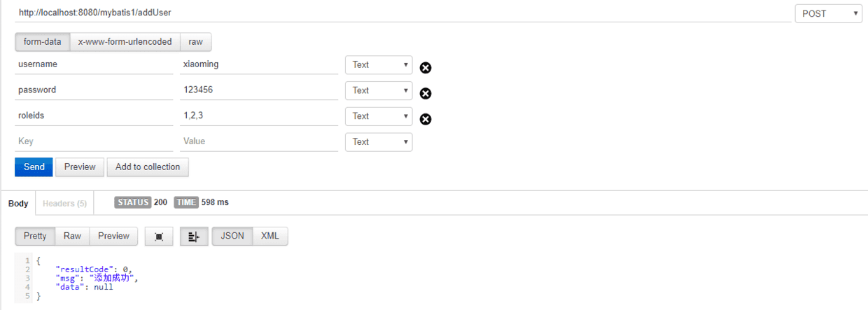Remove the username parameter row
Image resolution: width=868 pixels, height=310 pixels.
click(x=426, y=68)
